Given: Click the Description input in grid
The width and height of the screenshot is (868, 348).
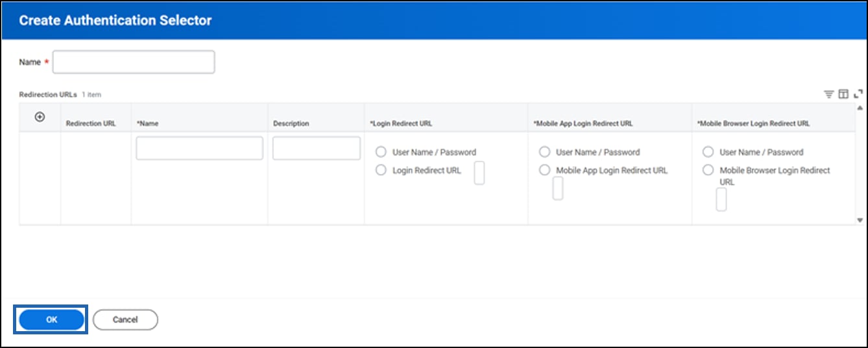Looking at the screenshot, I should [317, 148].
